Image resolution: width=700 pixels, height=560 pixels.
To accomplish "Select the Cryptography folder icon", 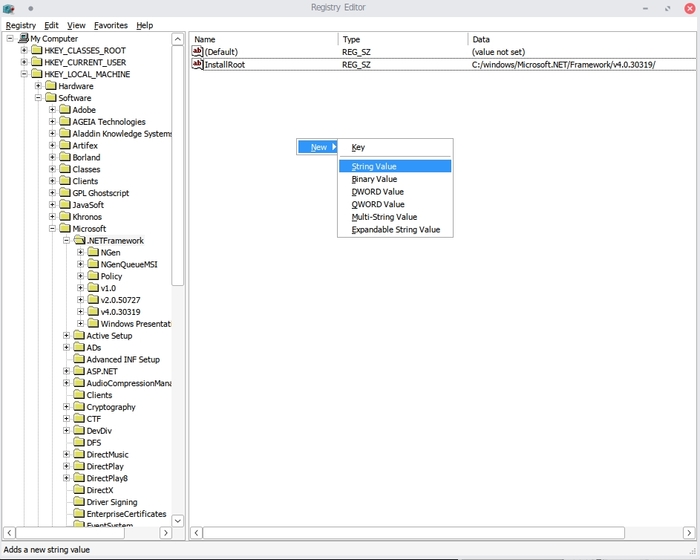I will click(78, 407).
